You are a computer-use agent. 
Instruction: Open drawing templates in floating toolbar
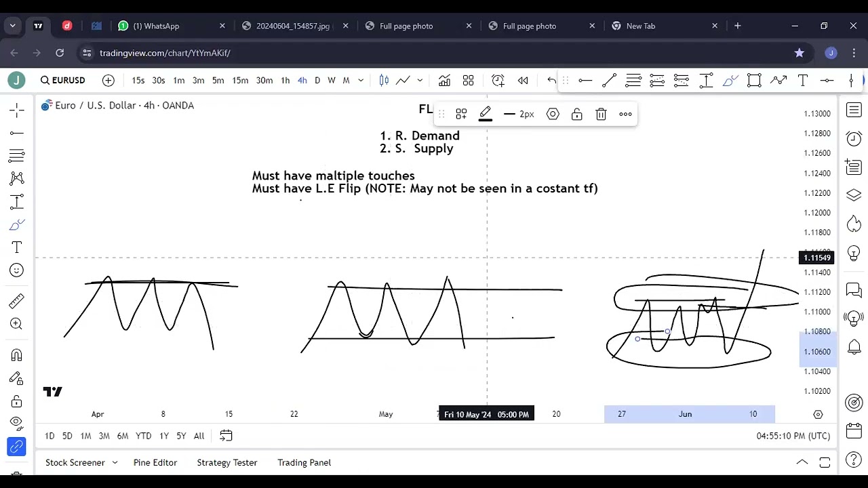(x=461, y=114)
